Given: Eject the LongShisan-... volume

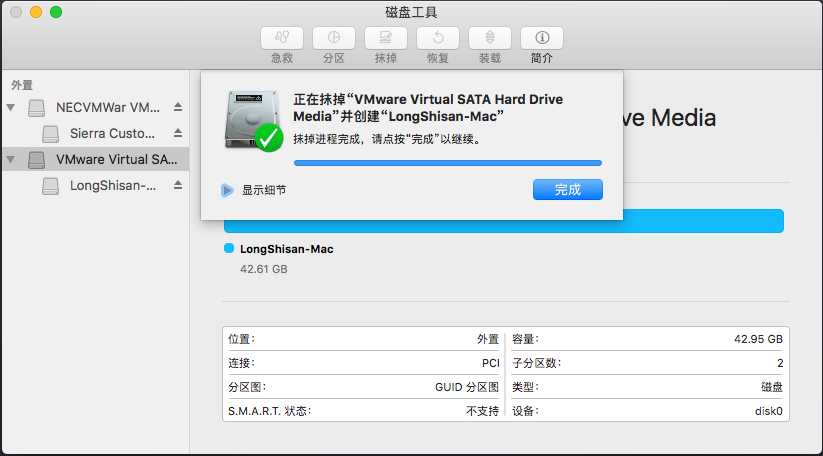Looking at the screenshot, I should (x=178, y=185).
